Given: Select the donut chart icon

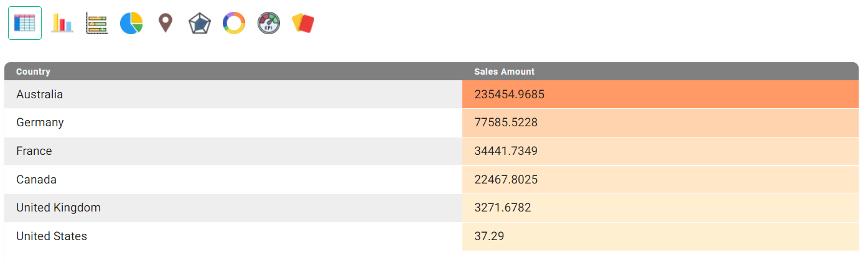Looking at the screenshot, I should pos(234,23).
